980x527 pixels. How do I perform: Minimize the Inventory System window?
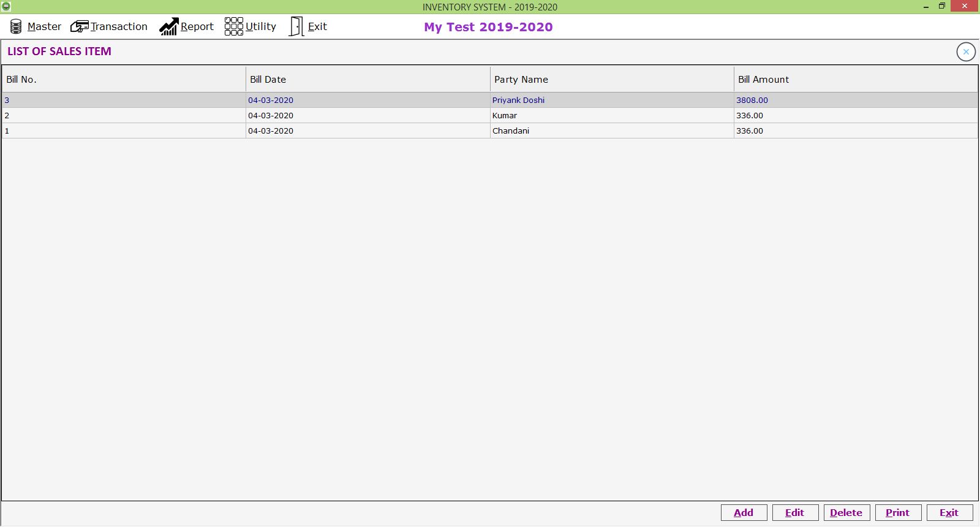(x=926, y=7)
